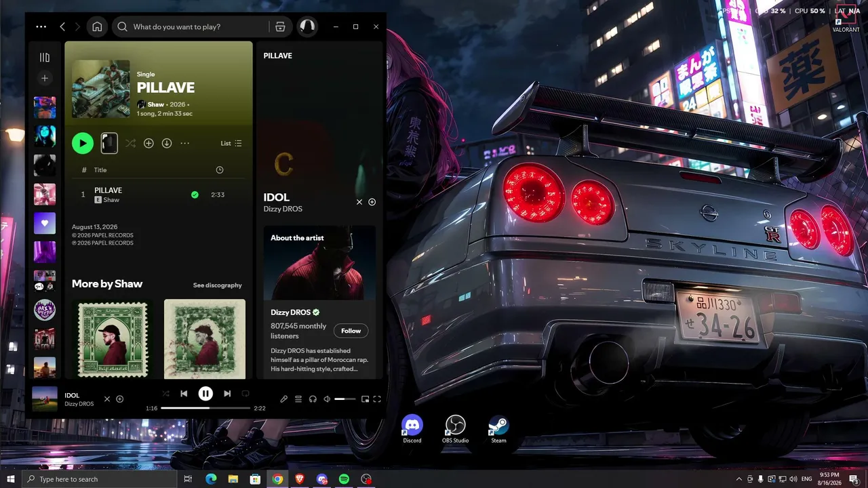Screen dimensions: 868x488
Task: Hide the IDOL track in the Now Playing panel
Action: click(359, 202)
